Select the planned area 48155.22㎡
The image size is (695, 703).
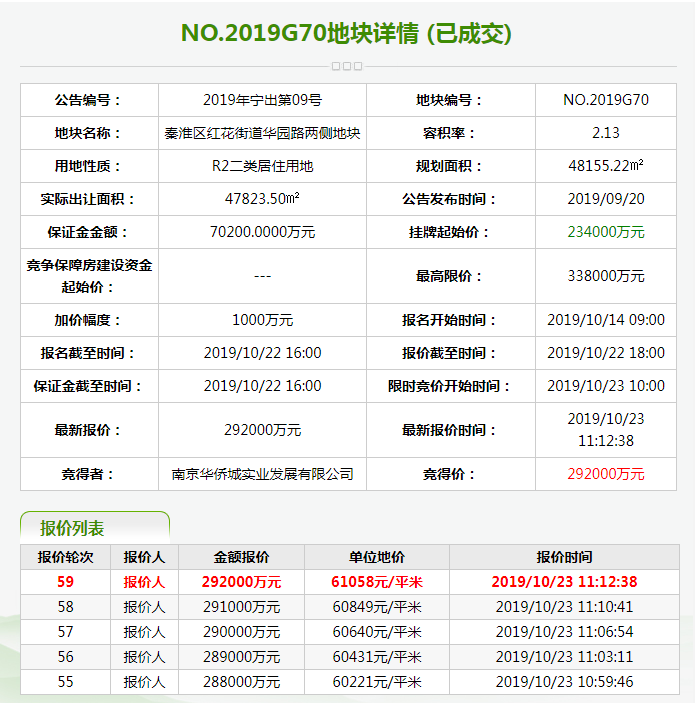click(x=606, y=166)
